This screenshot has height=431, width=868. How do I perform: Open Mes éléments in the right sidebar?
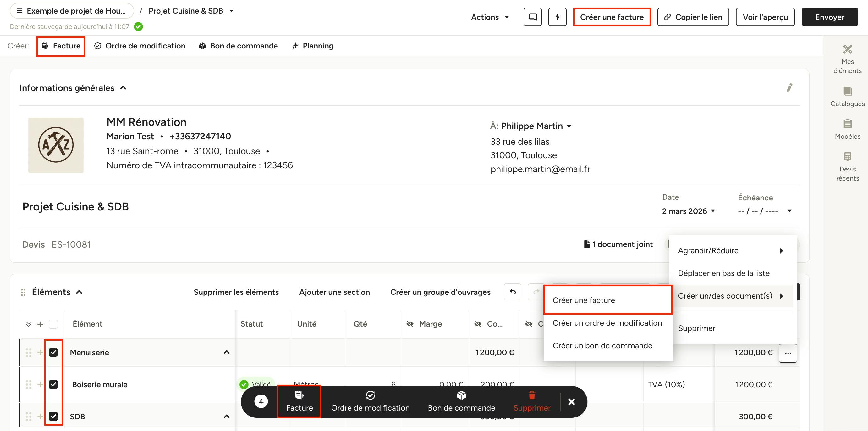[847, 59]
